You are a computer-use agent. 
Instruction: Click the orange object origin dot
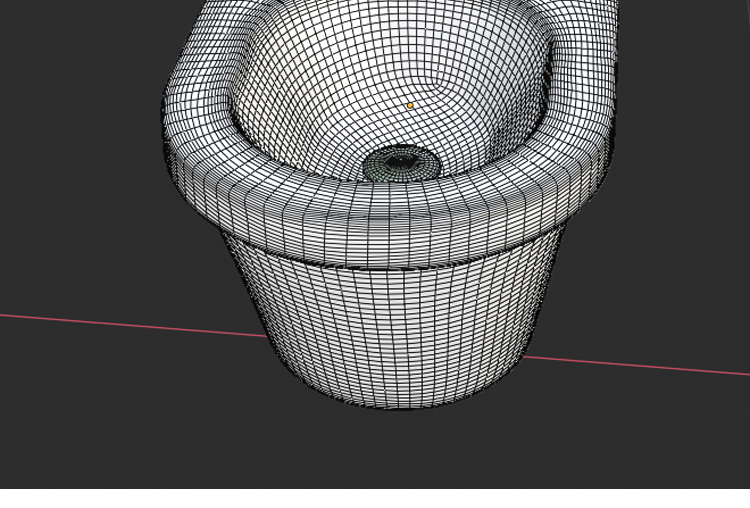(x=410, y=105)
